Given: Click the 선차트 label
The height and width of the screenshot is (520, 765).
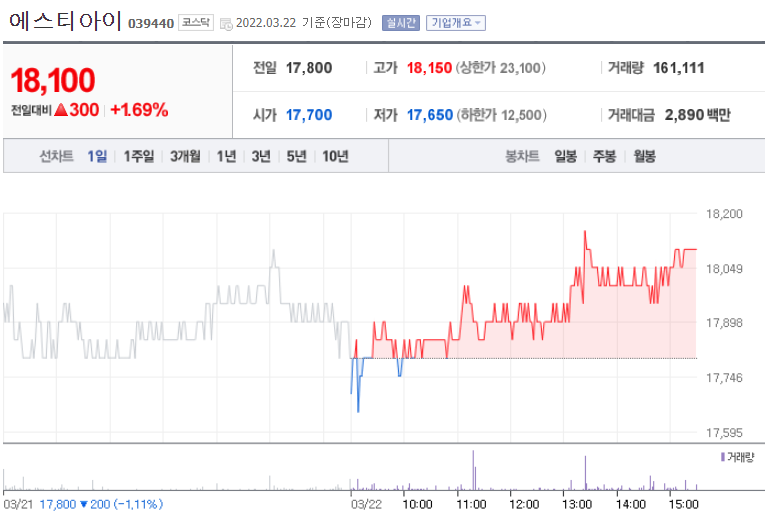Looking at the screenshot, I should click(57, 156).
